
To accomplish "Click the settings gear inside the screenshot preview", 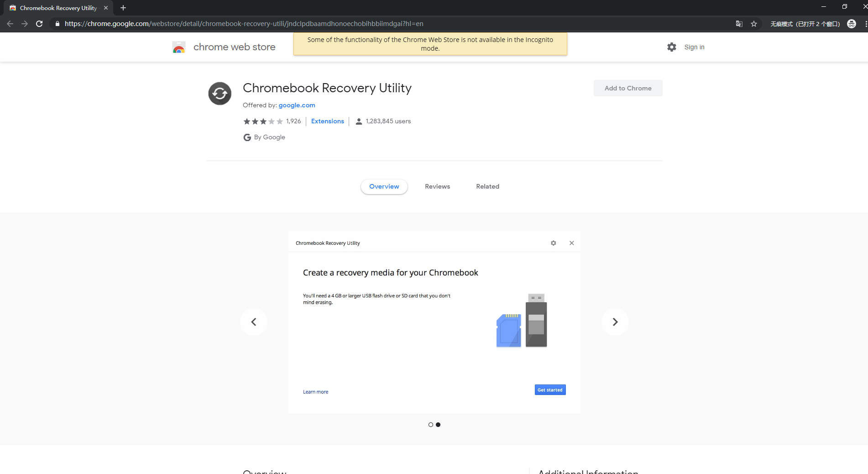I will click(553, 242).
